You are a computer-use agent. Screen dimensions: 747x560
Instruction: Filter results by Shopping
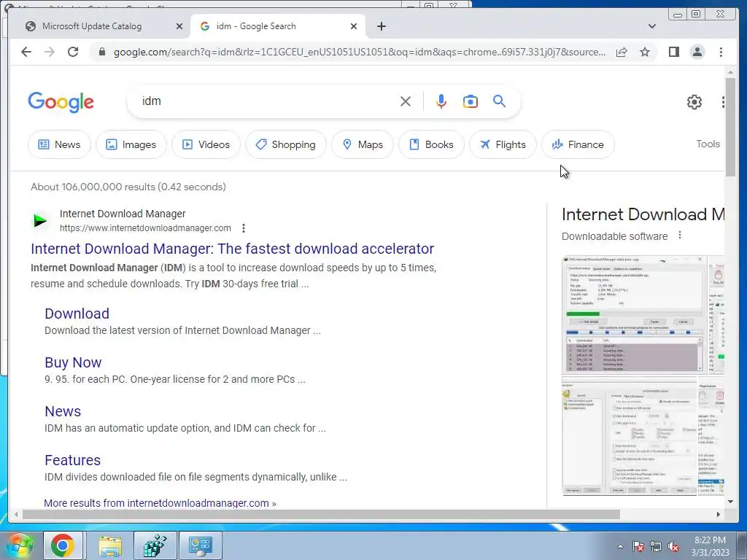(286, 144)
